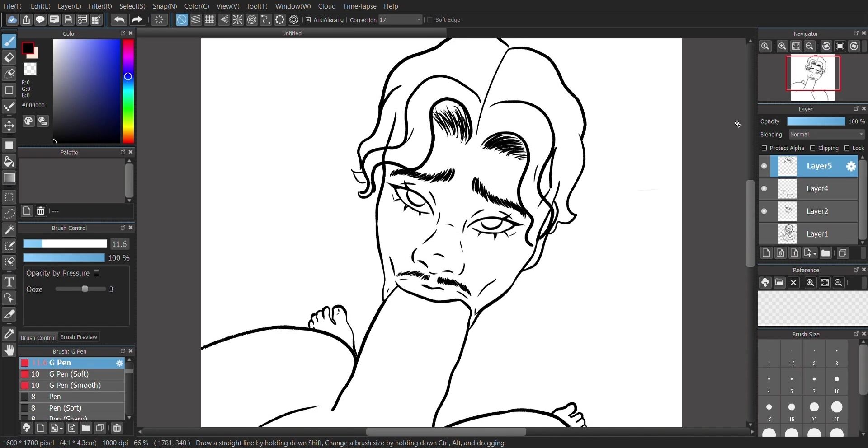Switch to the Brush Preview tab
The image size is (868, 448).
79,337
